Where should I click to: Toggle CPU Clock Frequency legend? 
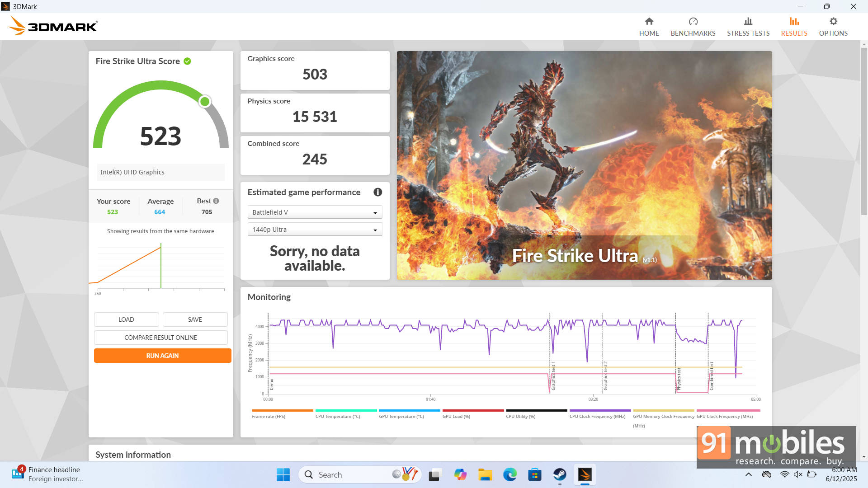[x=600, y=414]
